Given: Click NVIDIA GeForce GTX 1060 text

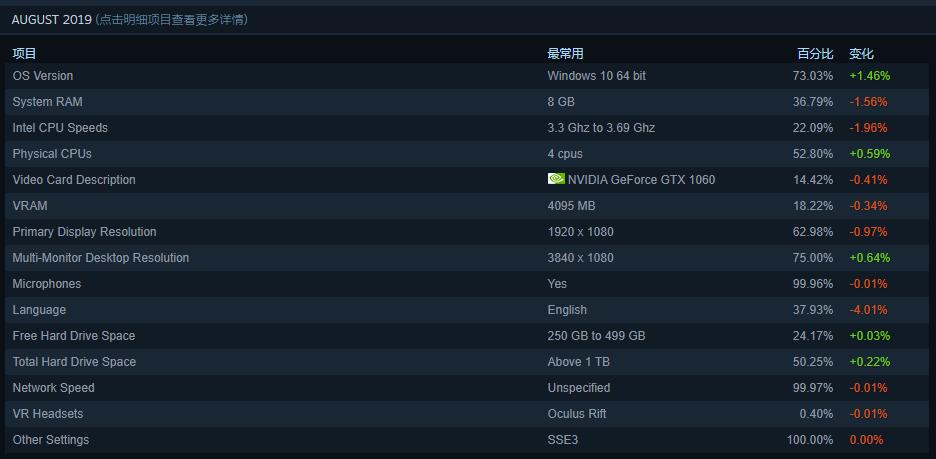Looking at the screenshot, I should point(641,180).
